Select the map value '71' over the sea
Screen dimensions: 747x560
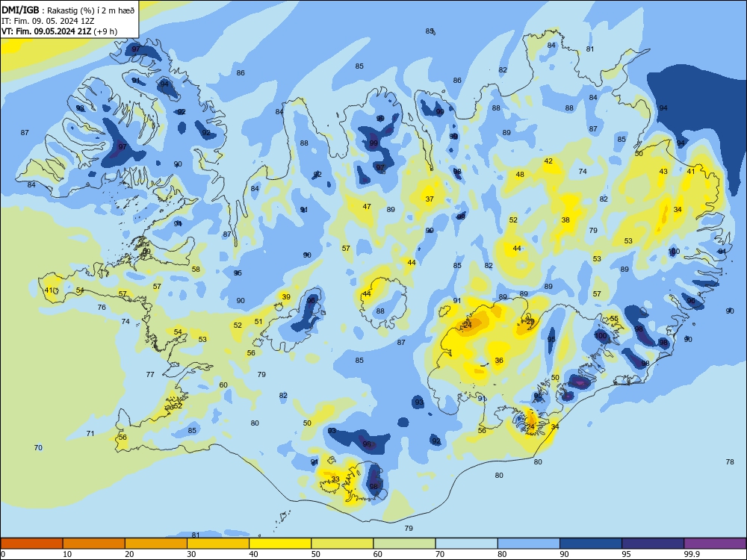[x=90, y=434]
